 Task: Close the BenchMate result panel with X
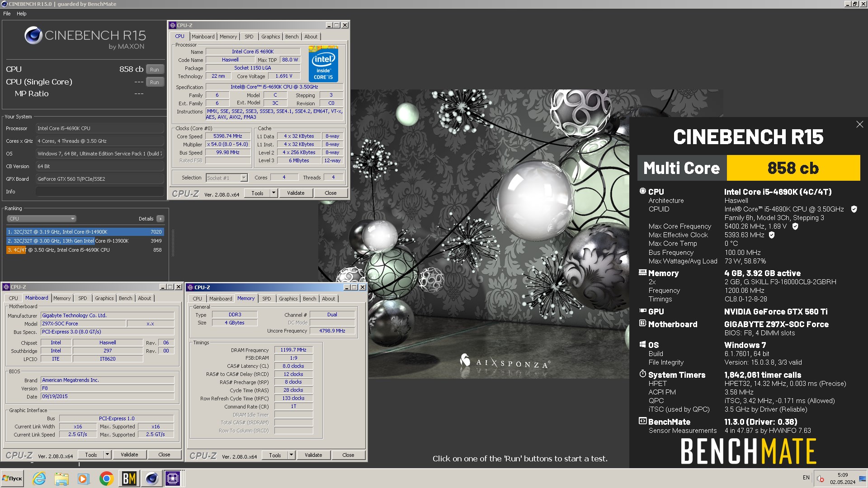[859, 124]
